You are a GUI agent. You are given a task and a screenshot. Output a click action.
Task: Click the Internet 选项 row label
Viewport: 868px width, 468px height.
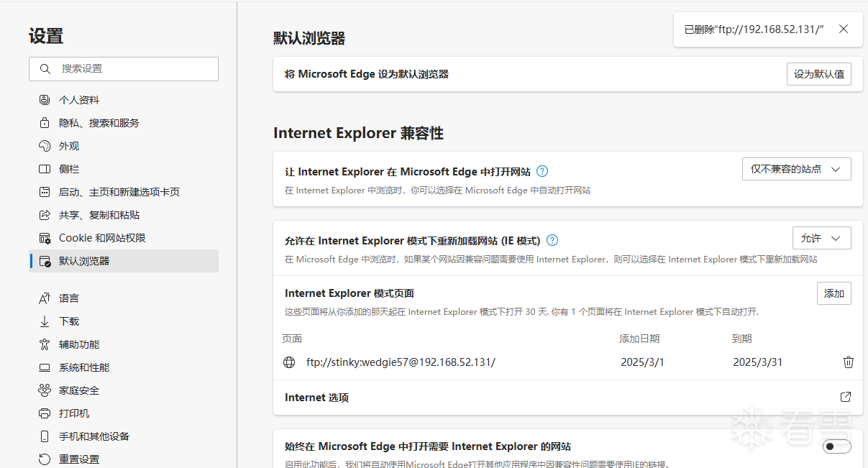(x=316, y=398)
